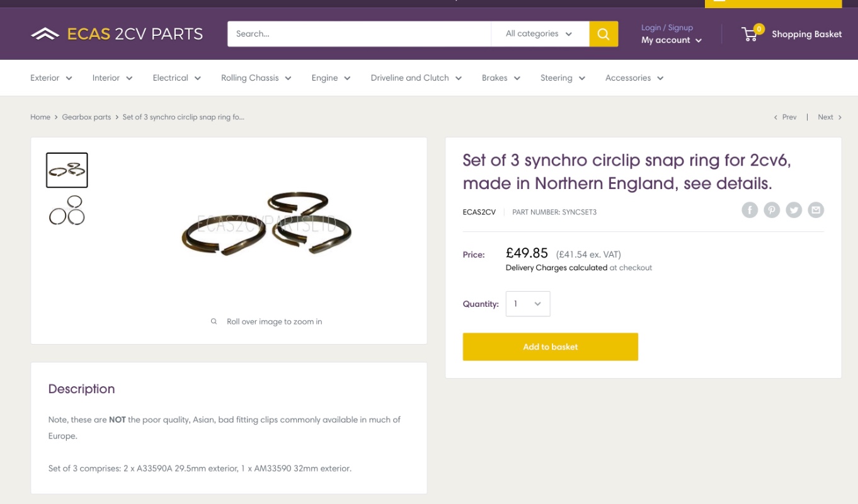
Task: Click the ECAS 2CV Parts logo
Action: pyautogui.click(x=117, y=34)
